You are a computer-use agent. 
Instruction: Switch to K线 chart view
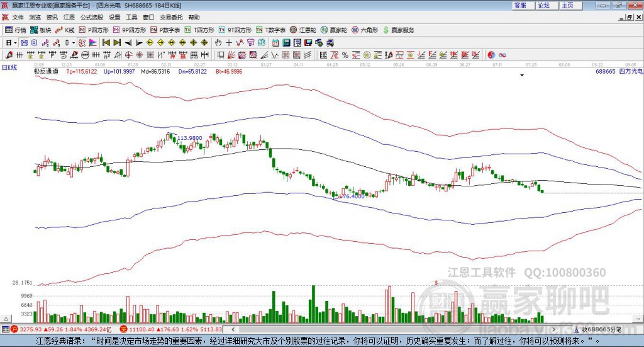pos(65,30)
